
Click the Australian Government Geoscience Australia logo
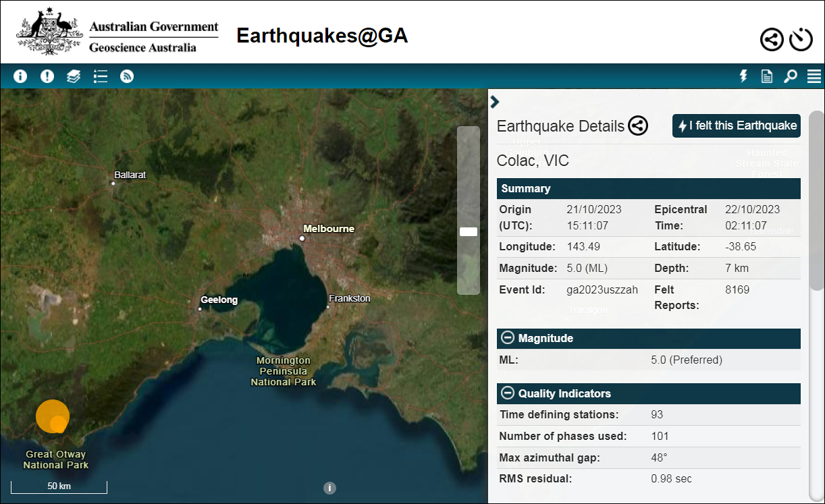(x=117, y=32)
